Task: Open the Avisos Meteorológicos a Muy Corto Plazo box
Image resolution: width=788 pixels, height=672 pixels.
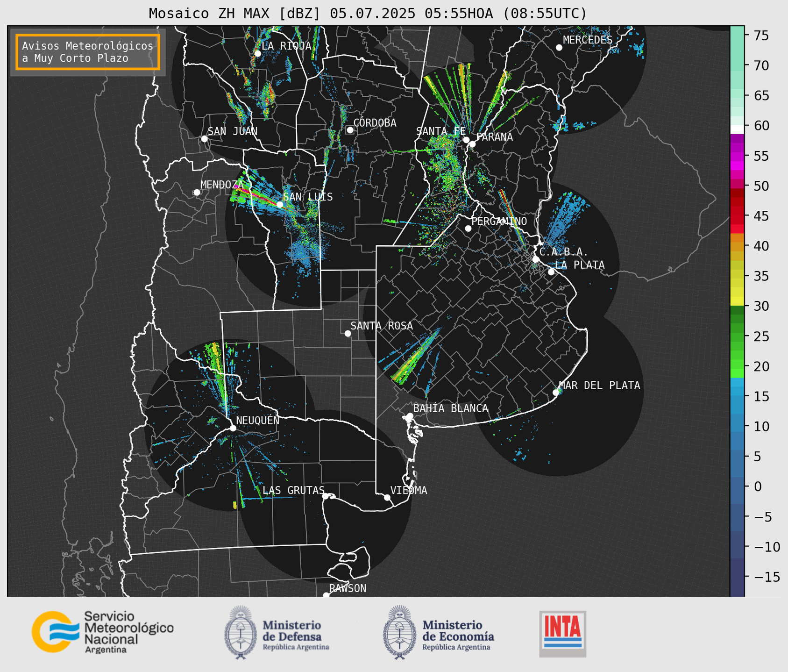Action: coord(88,52)
